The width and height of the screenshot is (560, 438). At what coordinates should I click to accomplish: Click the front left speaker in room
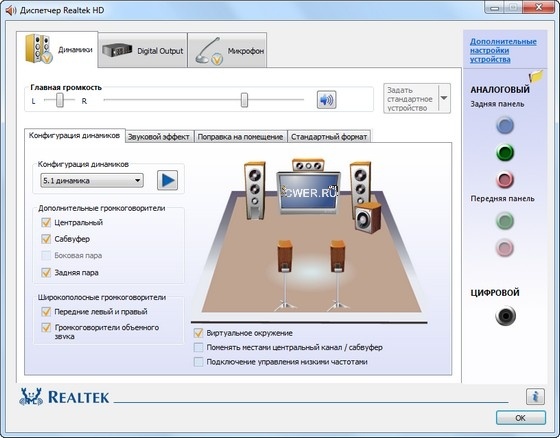coord(255,190)
